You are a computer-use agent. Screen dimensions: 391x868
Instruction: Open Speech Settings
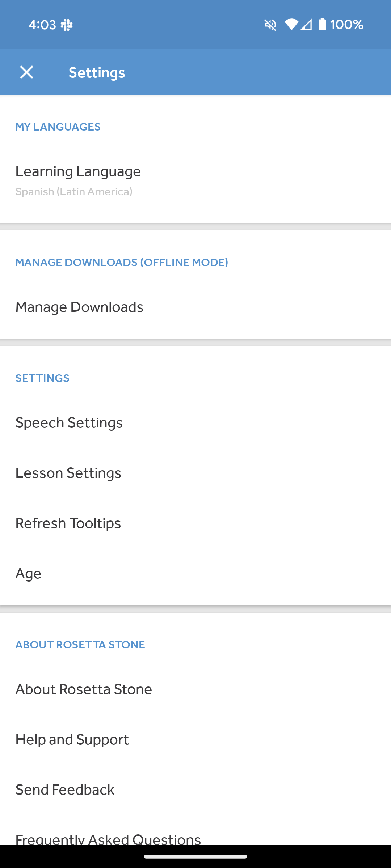point(195,423)
